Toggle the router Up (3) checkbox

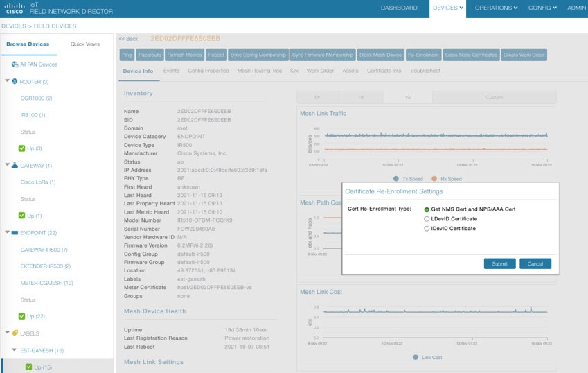[21, 148]
